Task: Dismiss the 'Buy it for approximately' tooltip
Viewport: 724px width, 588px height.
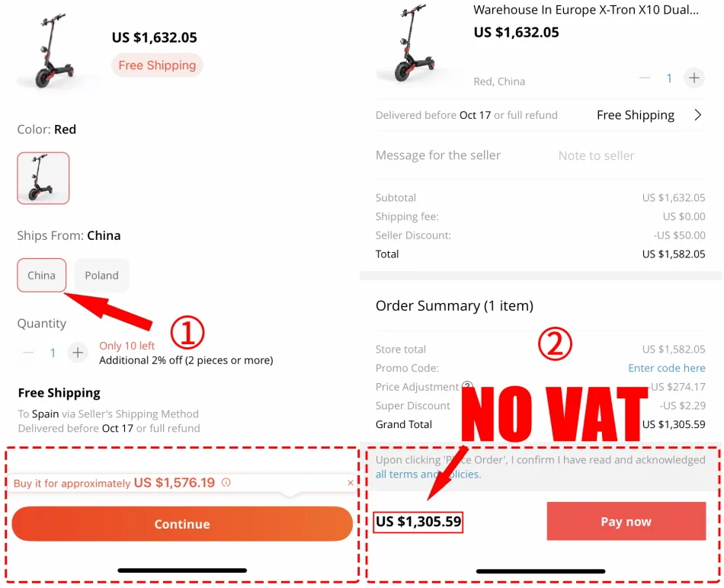Action: pos(351,483)
